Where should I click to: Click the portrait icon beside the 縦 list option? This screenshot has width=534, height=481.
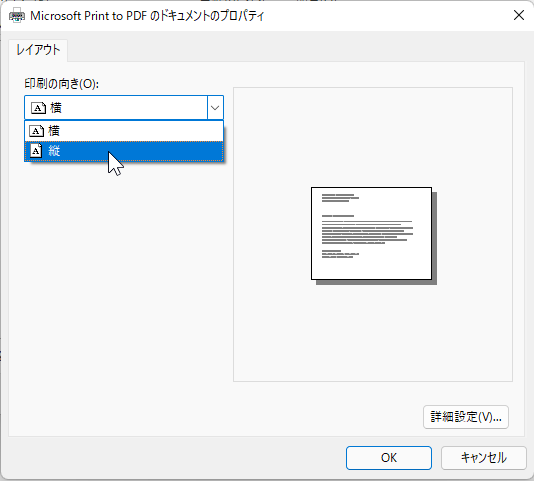(36, 151)
